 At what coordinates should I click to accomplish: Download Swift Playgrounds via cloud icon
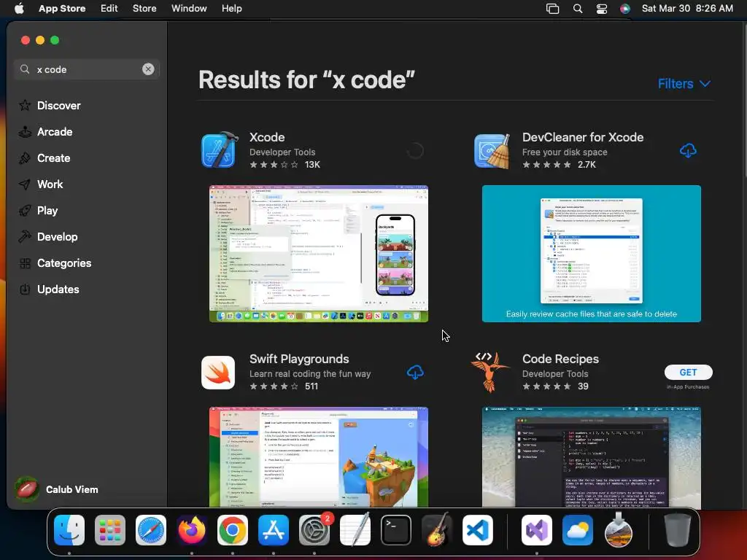pos(415,373)
